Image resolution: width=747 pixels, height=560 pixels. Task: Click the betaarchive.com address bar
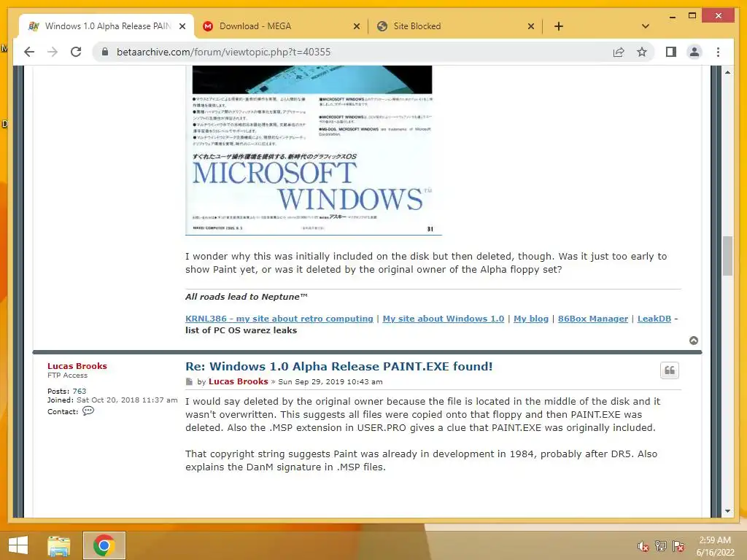352,52
